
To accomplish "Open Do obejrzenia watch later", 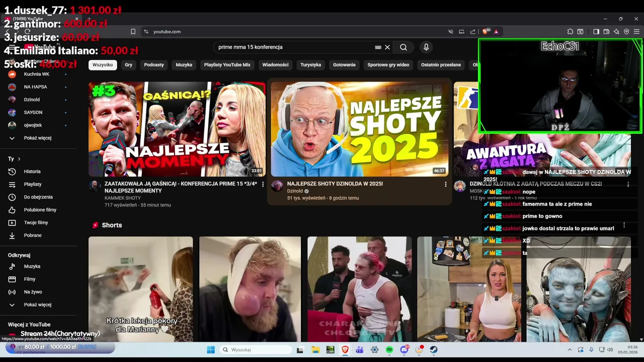I will click(x=38, y=197).
